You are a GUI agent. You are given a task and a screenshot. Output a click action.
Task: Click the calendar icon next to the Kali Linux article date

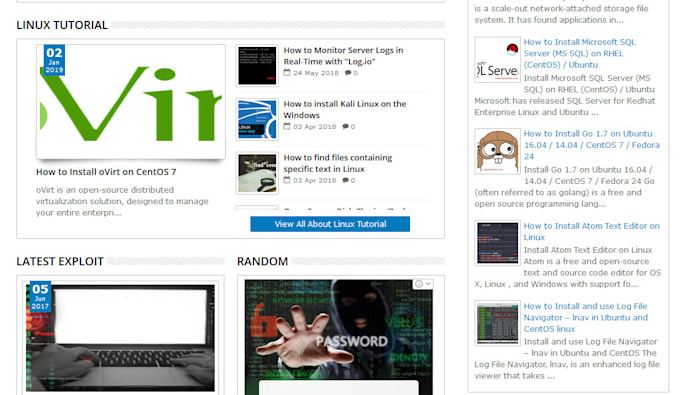coord(287,126)
